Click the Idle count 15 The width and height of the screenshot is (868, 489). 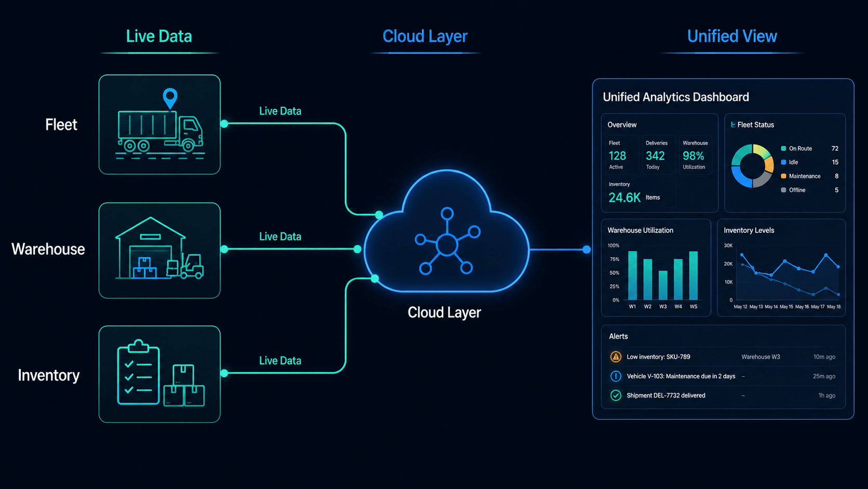(x=835, y=162)
